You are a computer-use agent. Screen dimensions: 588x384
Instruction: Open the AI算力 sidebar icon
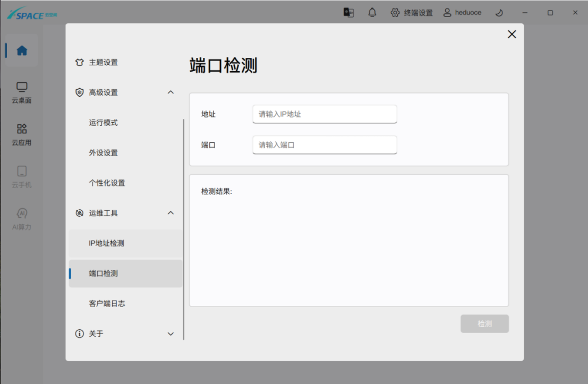(x=22, y=219)
